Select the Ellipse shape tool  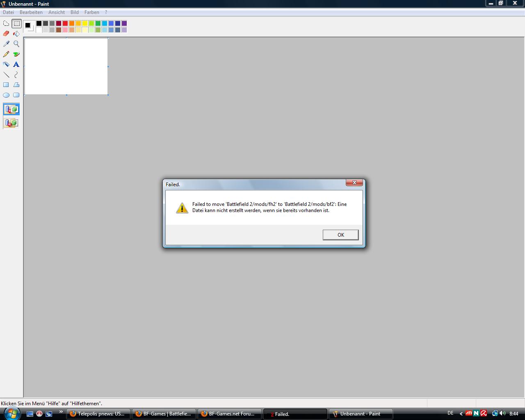tap(6, 95)
